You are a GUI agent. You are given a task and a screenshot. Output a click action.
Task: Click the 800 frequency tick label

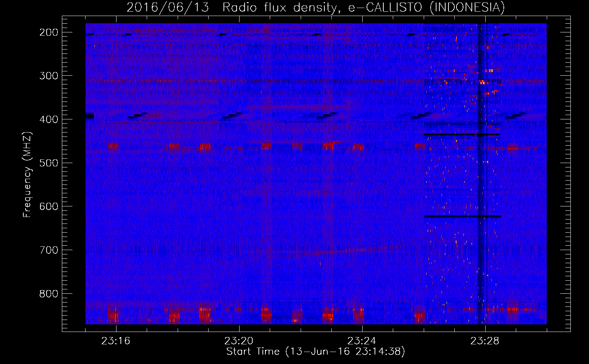49,294
